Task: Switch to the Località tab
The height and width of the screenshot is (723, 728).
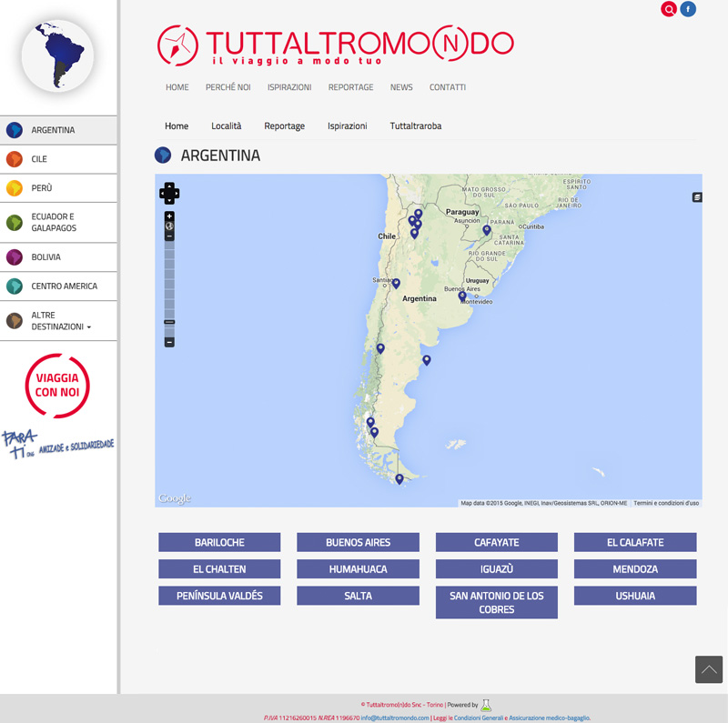Action: tap(226, 126)
